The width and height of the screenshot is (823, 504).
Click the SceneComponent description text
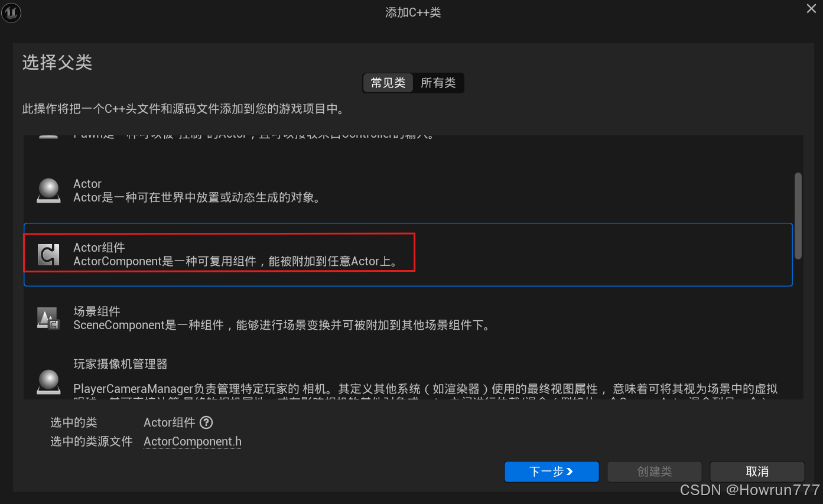282,325
